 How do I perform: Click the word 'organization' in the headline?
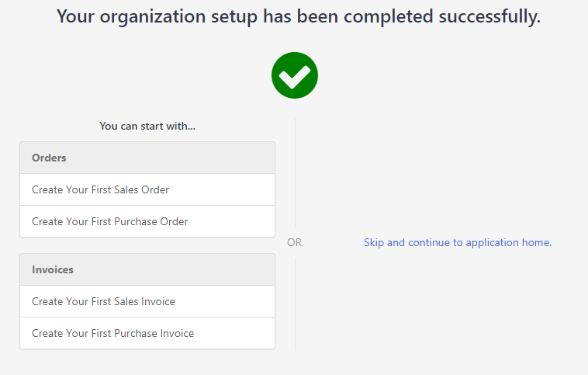click(152, 17)
